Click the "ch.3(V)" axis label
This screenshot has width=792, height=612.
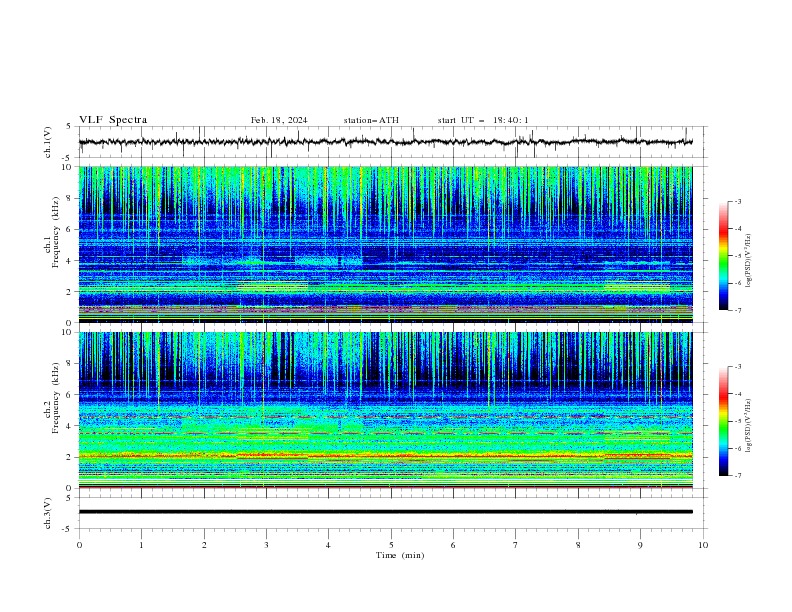[x=48, y=513]
